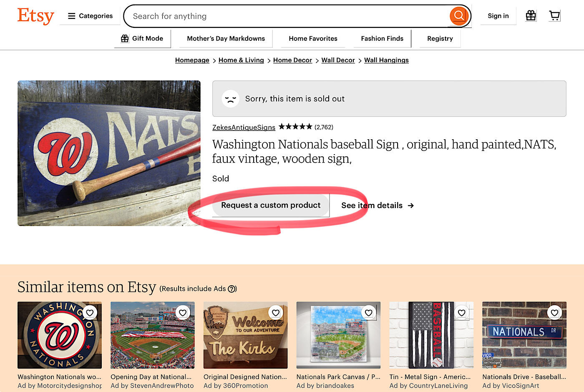The image size is (584, 392).
Task: Click the orange search magnifier icon
Action: [x=459, y=16]
